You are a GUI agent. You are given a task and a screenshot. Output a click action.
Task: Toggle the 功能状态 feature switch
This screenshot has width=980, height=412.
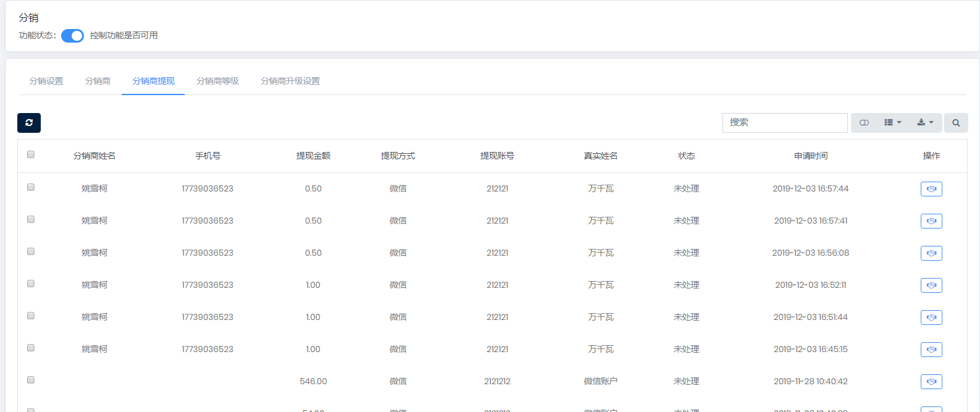(x=72, y=36)
